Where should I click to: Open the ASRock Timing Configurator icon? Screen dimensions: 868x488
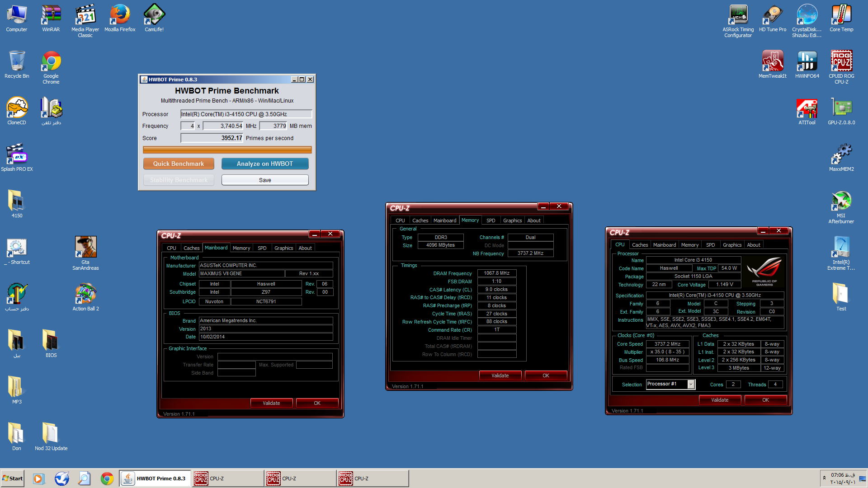[x=738, y=21]
